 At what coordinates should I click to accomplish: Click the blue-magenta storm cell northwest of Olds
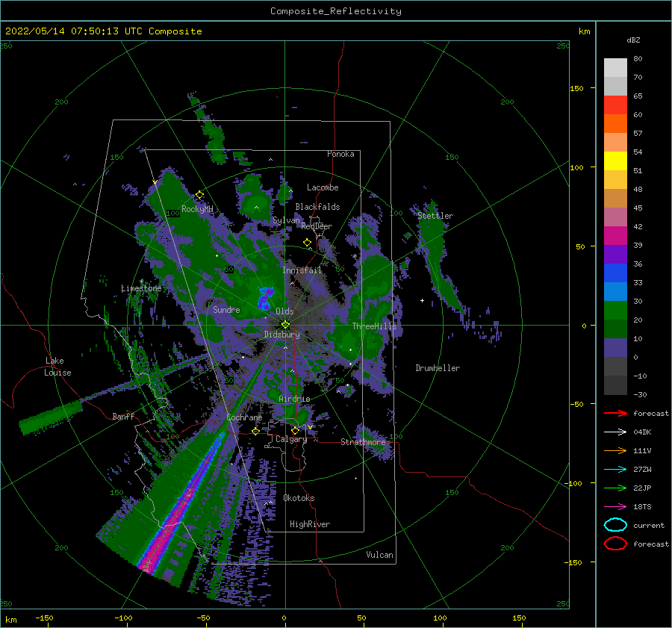coord(265,298)
